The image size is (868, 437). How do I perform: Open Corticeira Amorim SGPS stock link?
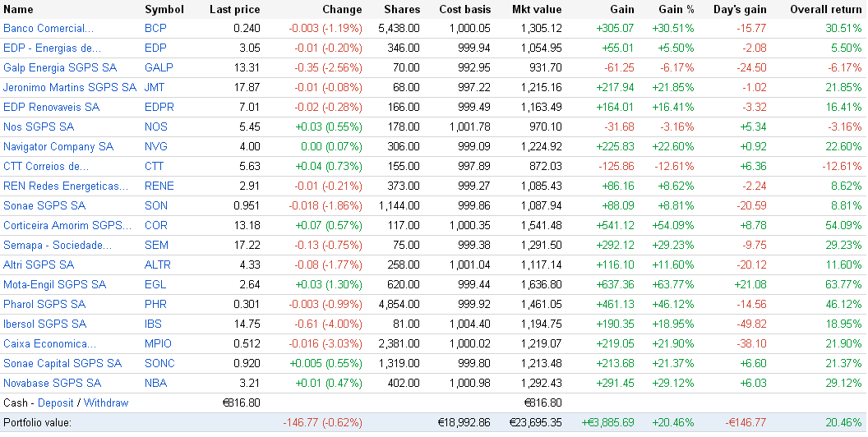coord(67,225)
